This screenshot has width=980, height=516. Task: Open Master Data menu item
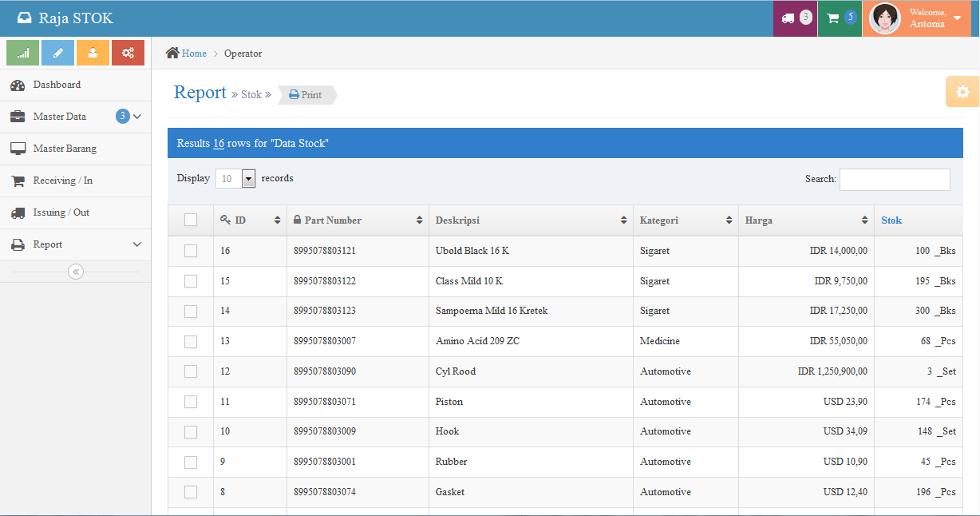coord(75,117)
